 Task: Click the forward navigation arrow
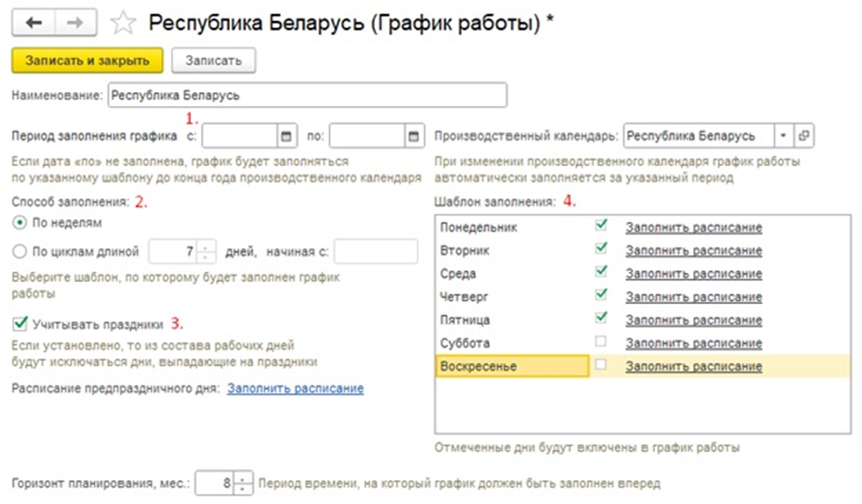click(x=76, y=22)
